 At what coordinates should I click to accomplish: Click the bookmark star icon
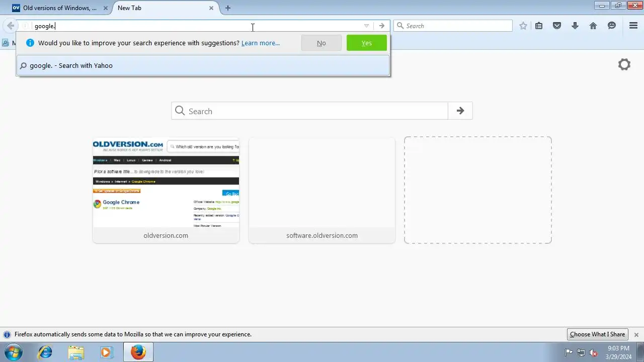[523, 26]
